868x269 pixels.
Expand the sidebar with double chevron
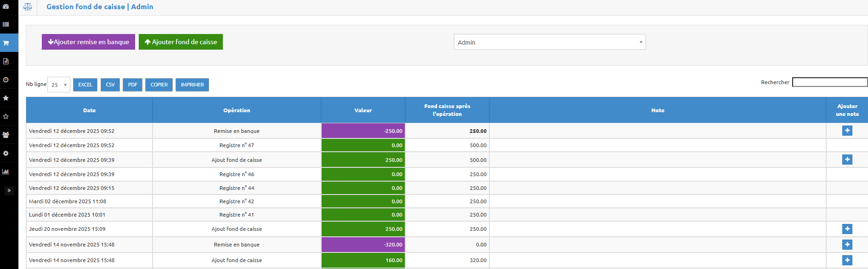coord(9,190)
